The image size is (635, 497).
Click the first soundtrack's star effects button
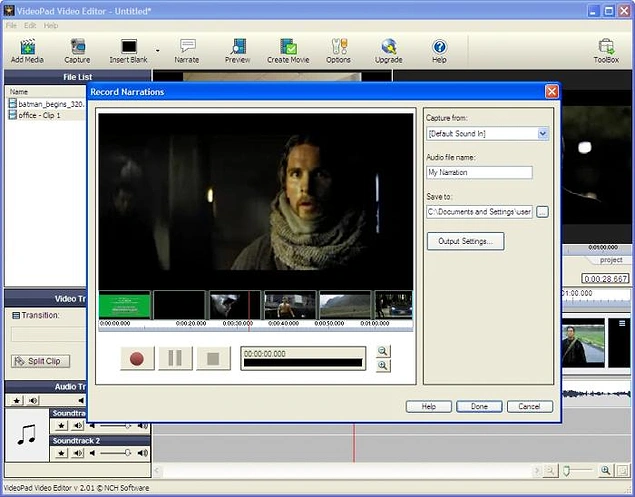[61, 426]
